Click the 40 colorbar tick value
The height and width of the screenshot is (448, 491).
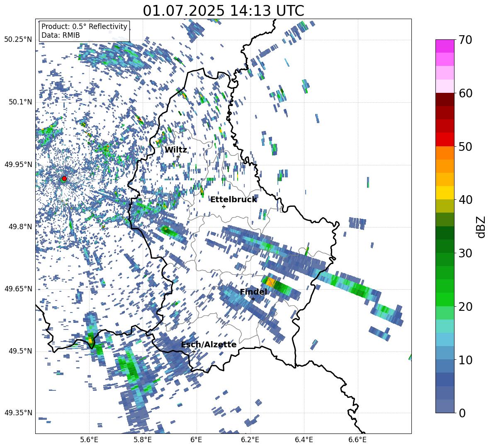[465, 200]
